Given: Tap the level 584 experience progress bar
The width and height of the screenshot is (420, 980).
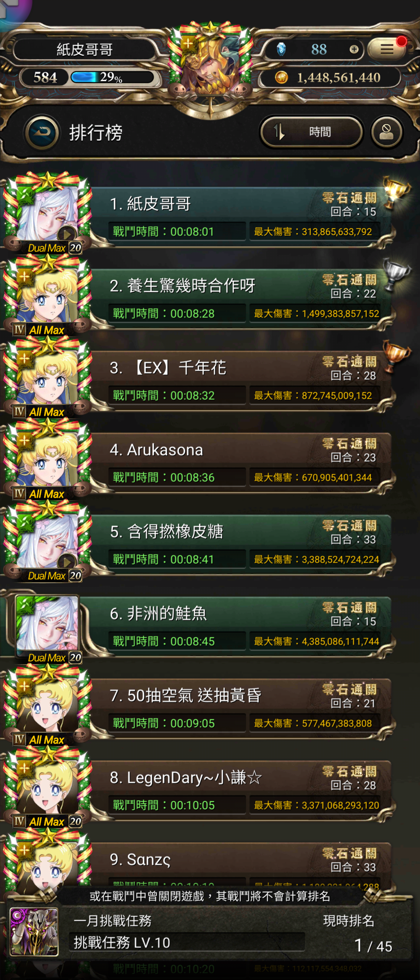Looking at the screenshot, I should (x=112, y=78).
